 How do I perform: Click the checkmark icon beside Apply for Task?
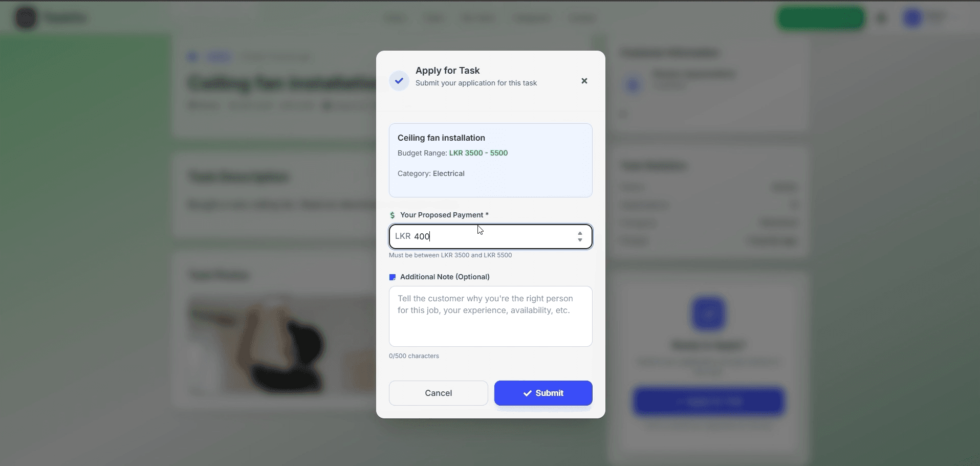coord(399,81)
